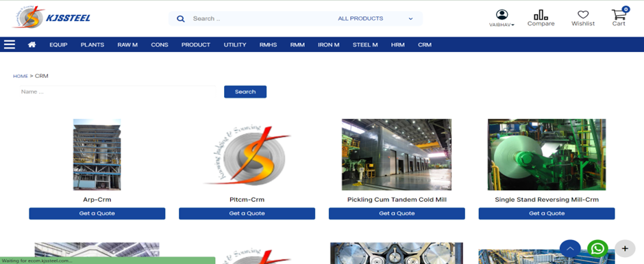Click the Pltcm-Crm product title
644x264 pixels.
pyautogui.click(x=247, y=200)
